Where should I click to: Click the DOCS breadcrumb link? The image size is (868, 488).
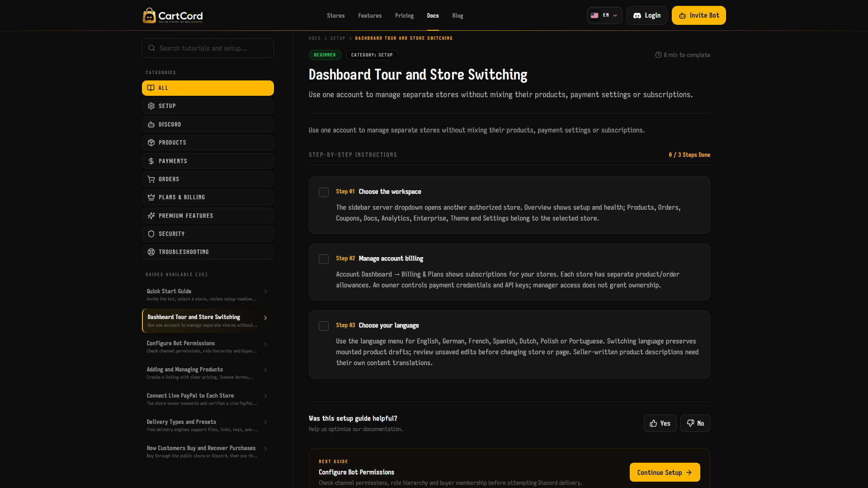[314, 38]
